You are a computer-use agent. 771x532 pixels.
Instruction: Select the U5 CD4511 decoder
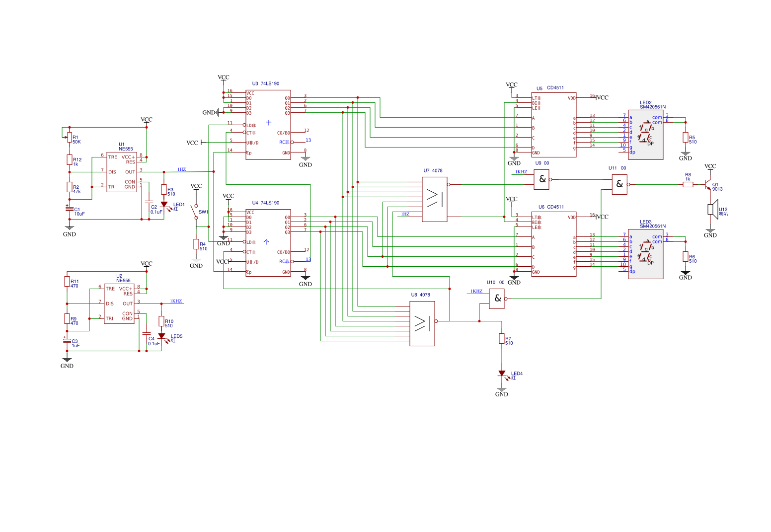(x=553, y=125)
